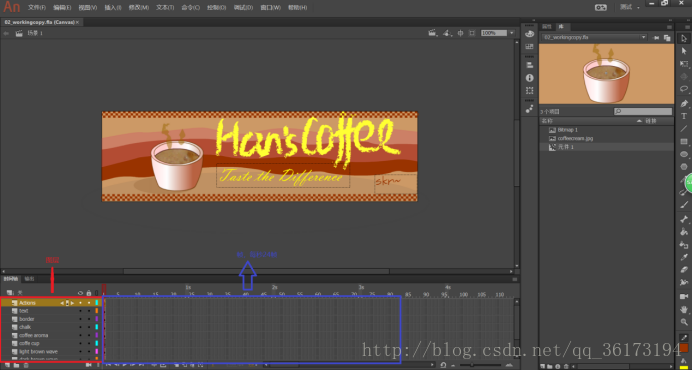
Task: Select the Line tool
Action: pos(684,129)
